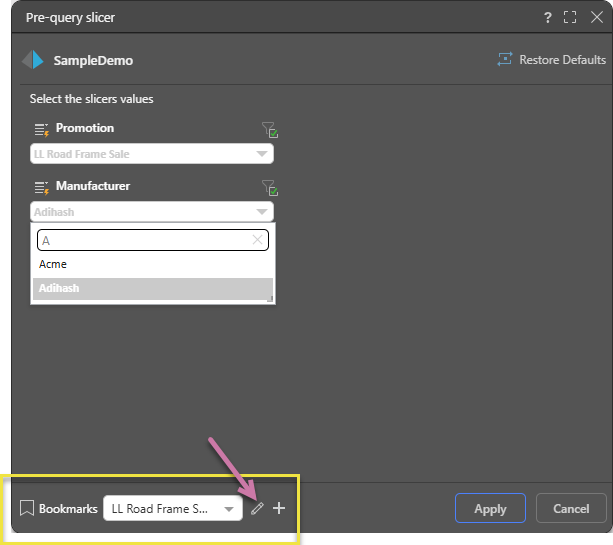Edit the bookmark with the pencil icon
The height and width of the screenshot is (545, 613).
(257, 509)
